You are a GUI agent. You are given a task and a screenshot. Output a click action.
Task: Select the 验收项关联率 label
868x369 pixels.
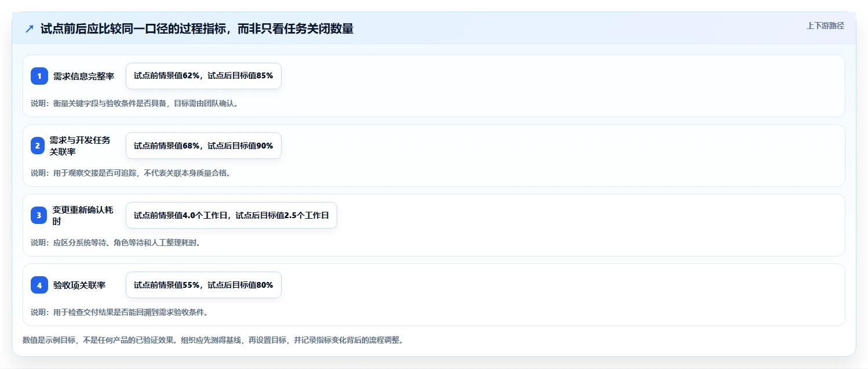pyautogui.click(x=79, y=285)
